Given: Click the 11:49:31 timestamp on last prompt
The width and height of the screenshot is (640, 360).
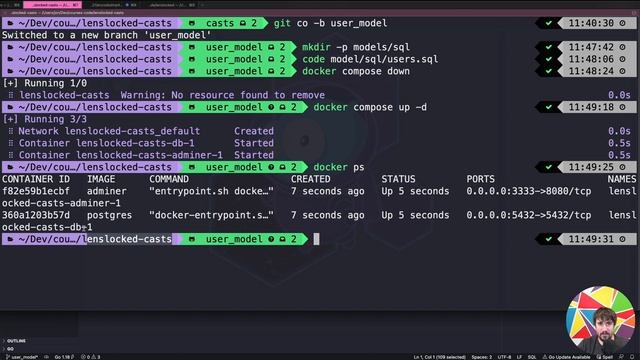Looking at the screenshot, I should coord(591,239).
